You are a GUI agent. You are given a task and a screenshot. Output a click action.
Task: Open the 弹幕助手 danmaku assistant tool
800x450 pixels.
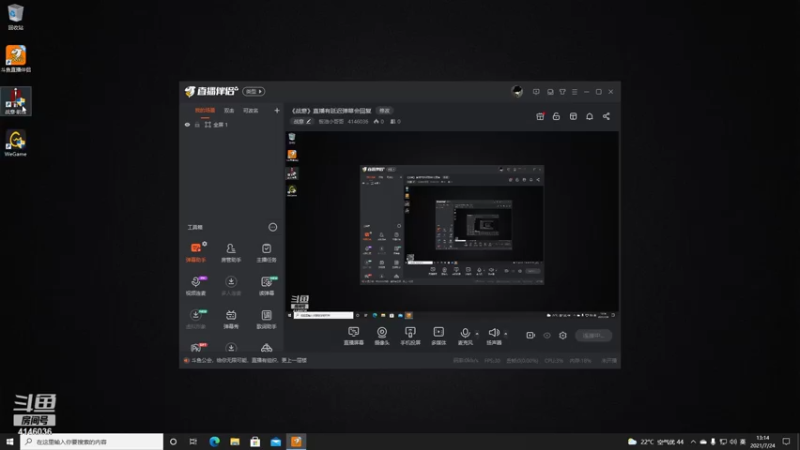(x=195, y=253)
